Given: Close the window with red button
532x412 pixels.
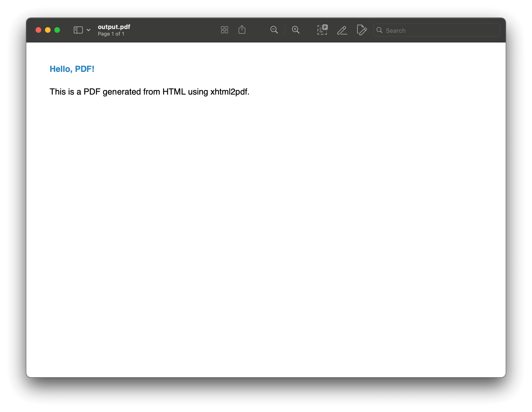Looking at the screenshot, I should [x=38, y=30].
